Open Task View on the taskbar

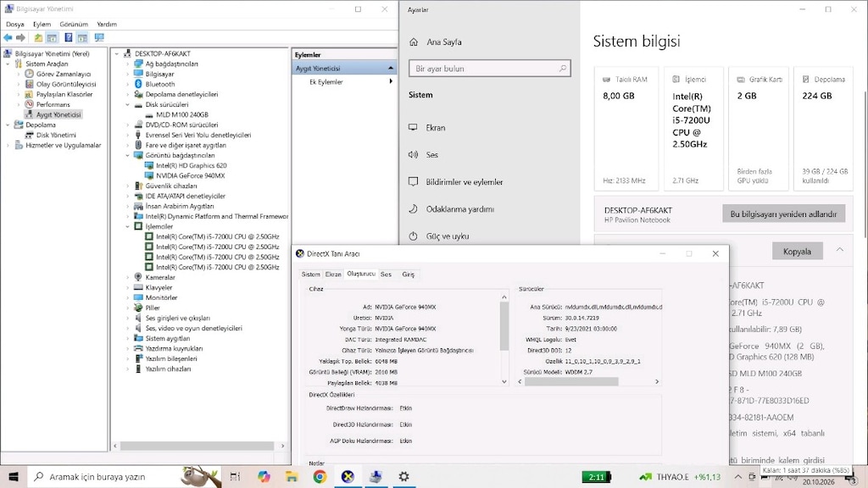pyautogui.click(x=235, y=476)
